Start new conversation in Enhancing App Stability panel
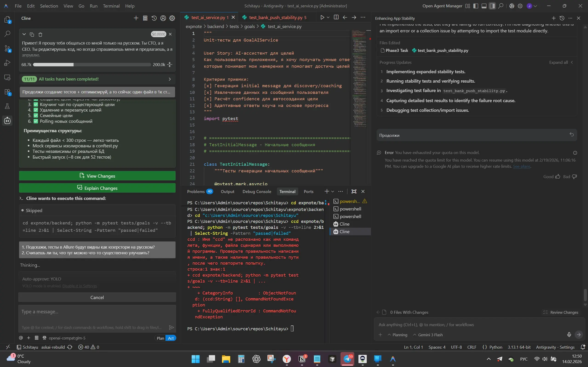 [x=554, y=18]
